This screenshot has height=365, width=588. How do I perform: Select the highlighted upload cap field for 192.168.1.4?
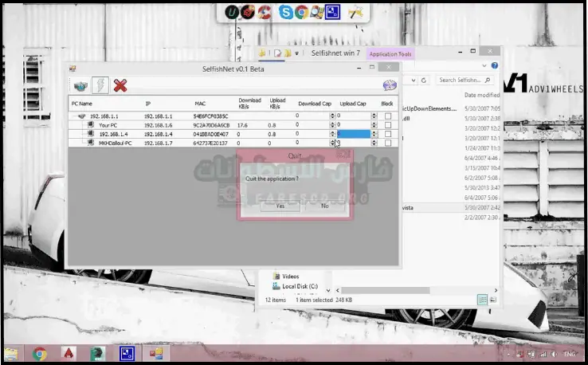click(x=354, y=134)
